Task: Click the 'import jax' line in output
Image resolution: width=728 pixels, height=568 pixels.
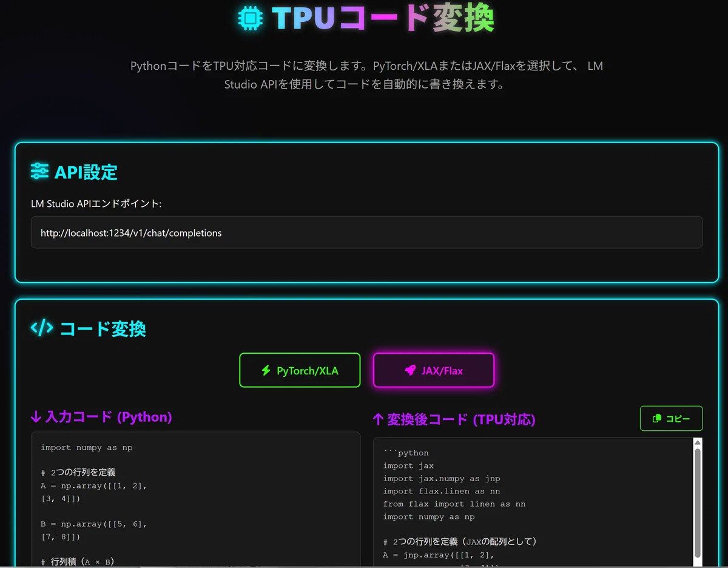Action: click(x=408, y=466)
